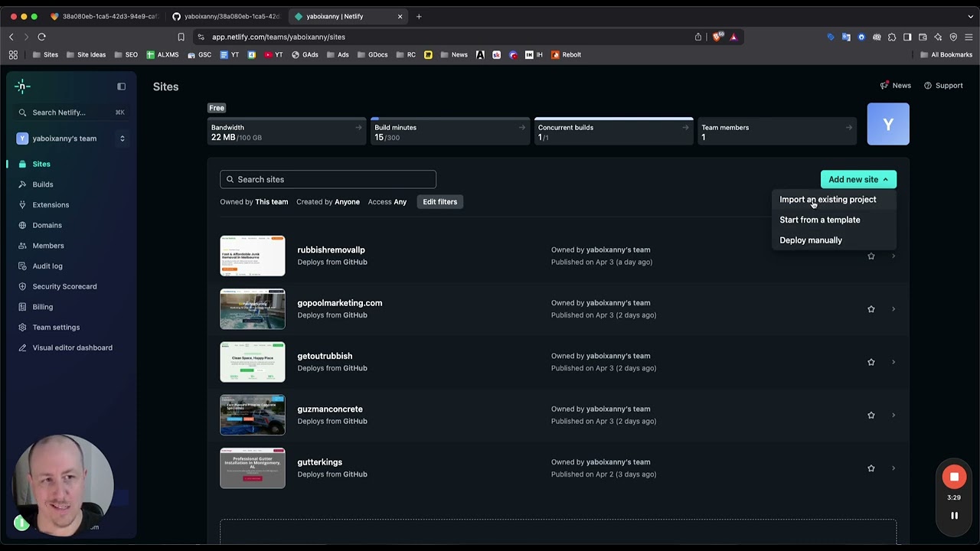Open the Bandwidth usage card
The image size is (980, 551).
(x=287, y=132)
